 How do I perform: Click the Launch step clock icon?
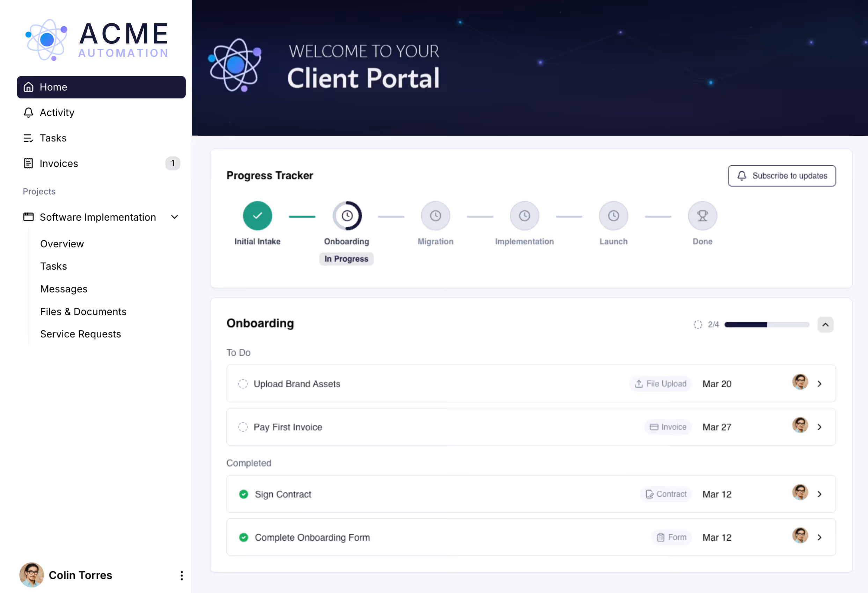click(613, 215)
